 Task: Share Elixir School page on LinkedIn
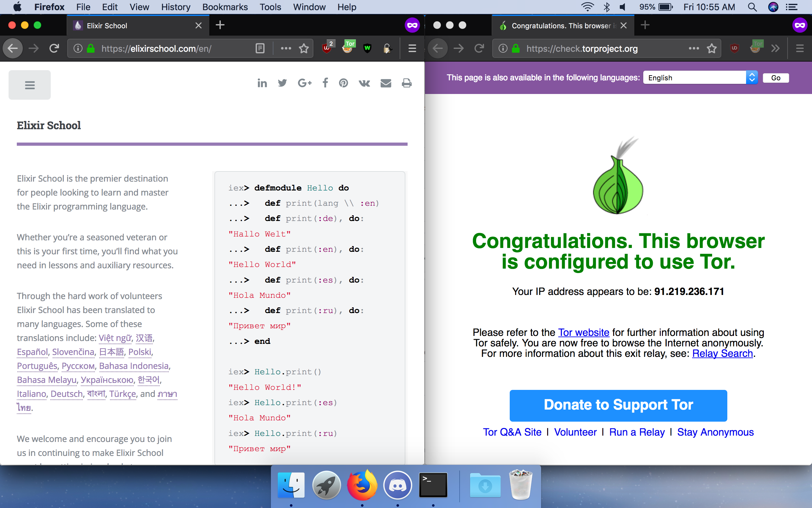(262, 83)
